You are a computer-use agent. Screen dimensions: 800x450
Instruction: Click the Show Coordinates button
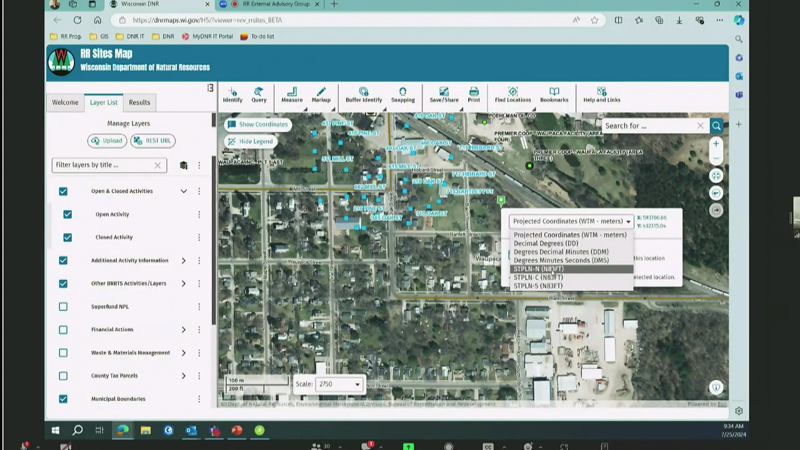coord(258,124)
